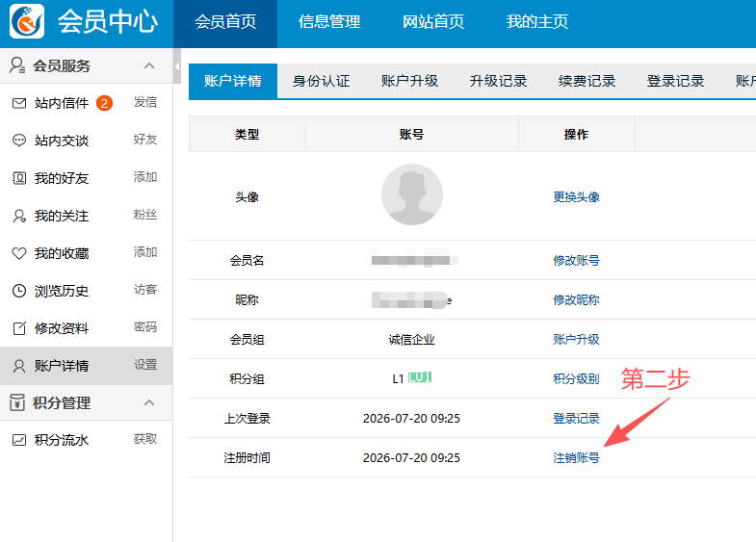Collapse the 会员服务 section chevron

tap(149, 65)
